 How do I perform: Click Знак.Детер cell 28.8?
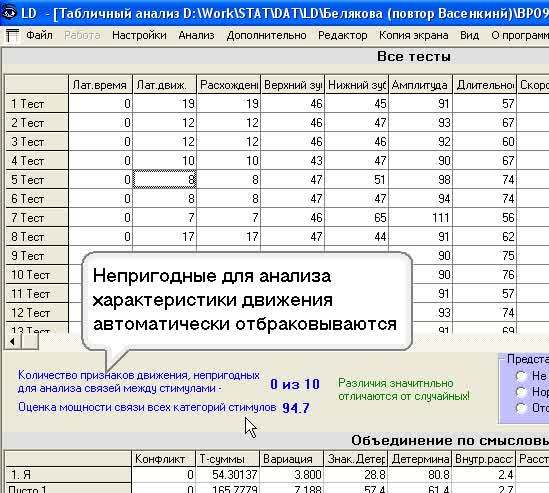point(355,474)
